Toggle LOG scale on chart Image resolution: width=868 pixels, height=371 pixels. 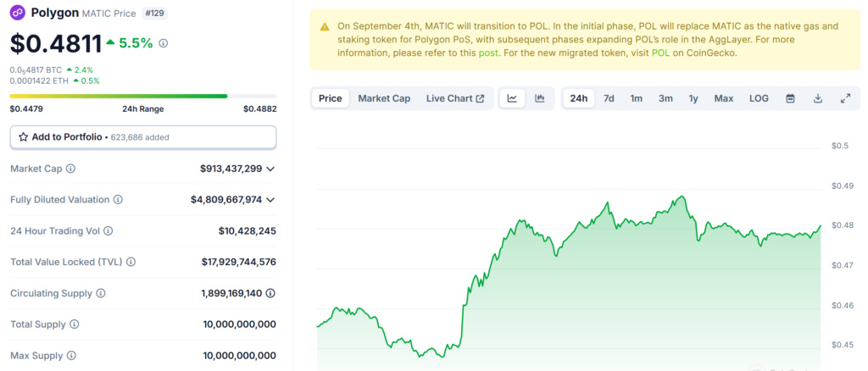[759, 98]
